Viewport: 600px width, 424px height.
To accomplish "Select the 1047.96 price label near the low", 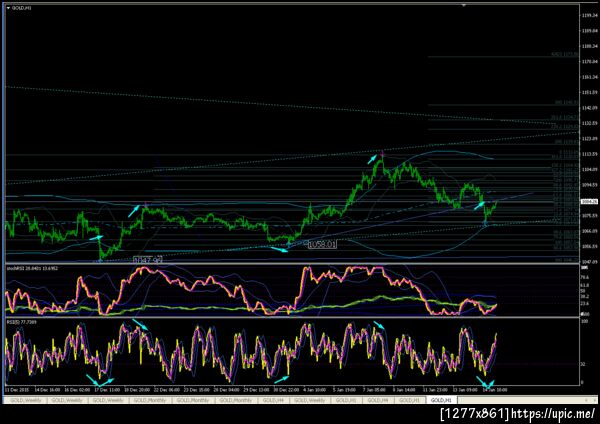I will click(148, 260).
